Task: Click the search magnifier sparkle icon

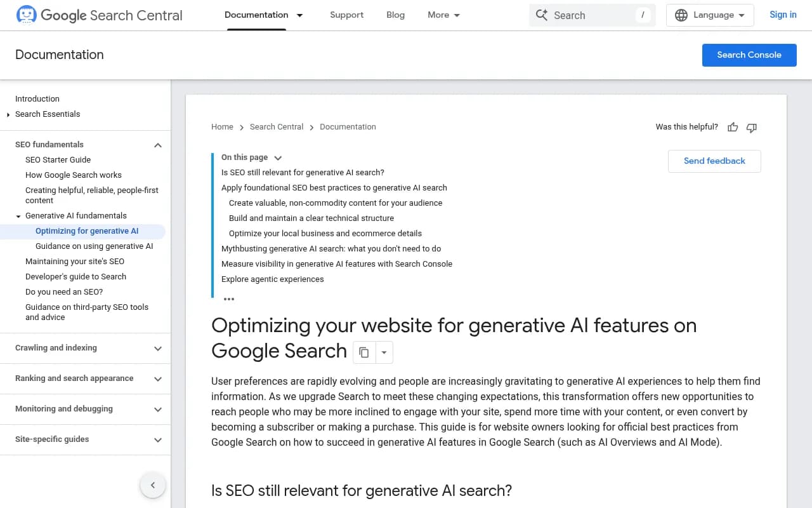Action: coord(541,15)
